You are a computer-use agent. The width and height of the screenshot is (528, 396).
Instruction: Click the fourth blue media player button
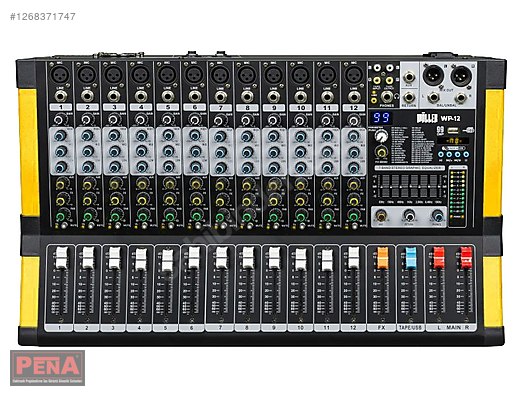466,155
